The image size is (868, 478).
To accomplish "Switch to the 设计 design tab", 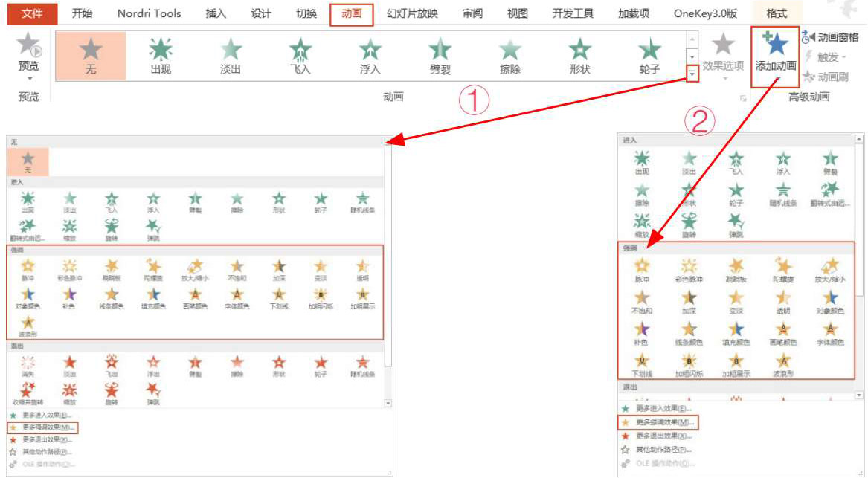I will [x=261, y=13].
